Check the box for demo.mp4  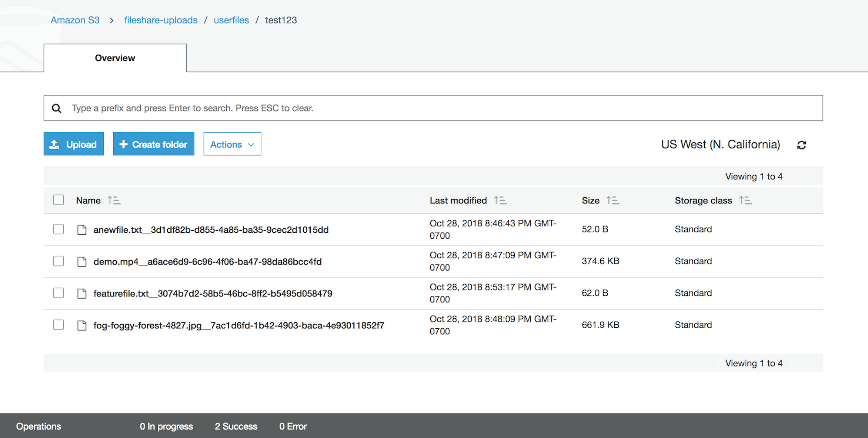[x=59, y=261]
